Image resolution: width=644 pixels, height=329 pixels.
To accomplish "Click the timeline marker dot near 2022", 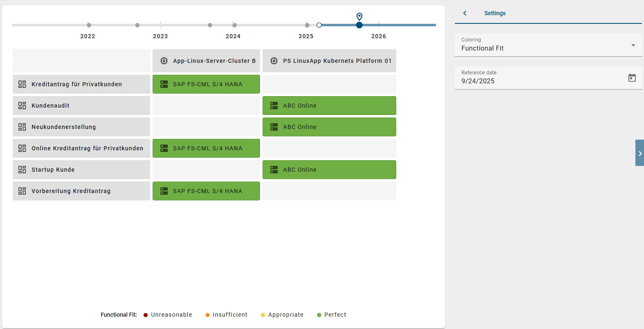I will click(x=89, y=25).
